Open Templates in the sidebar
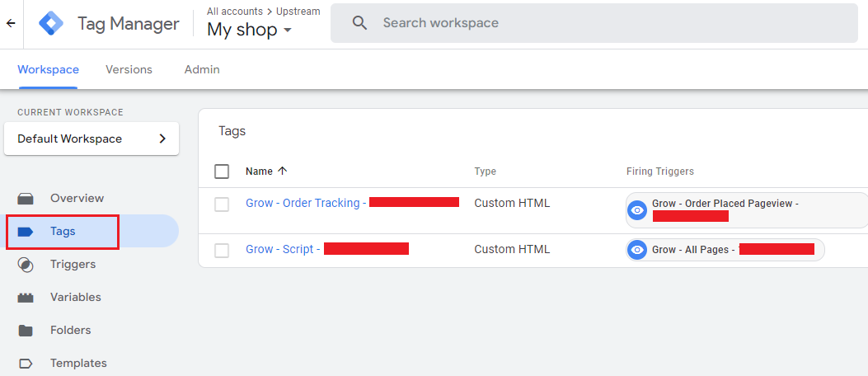The height and width of the screenshot is (376, 868). (78, 364)
